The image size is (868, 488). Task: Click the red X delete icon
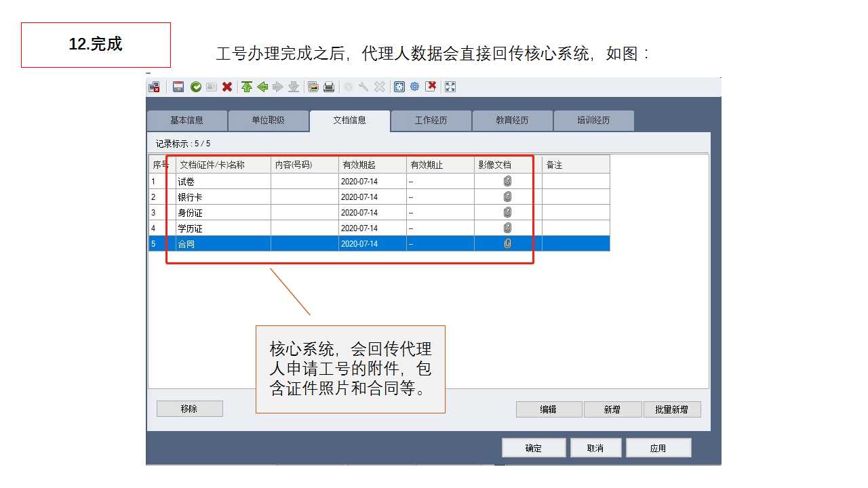point(227,87)
